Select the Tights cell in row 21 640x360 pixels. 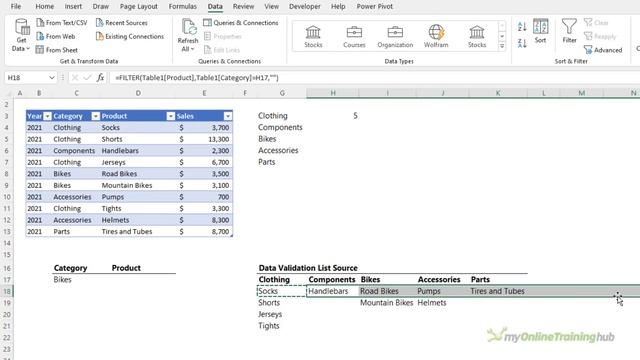tap(282, 326)
